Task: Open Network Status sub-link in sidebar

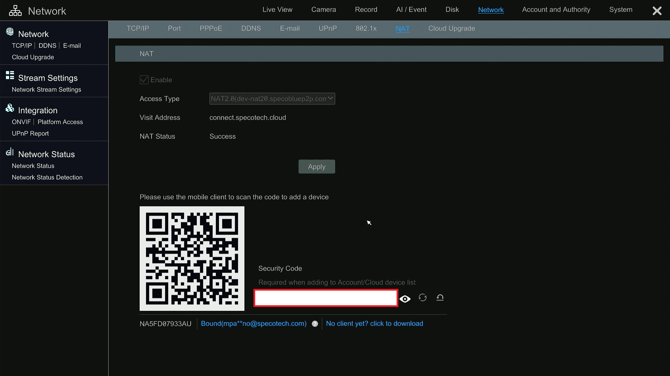Action: [x=33, y=166]
